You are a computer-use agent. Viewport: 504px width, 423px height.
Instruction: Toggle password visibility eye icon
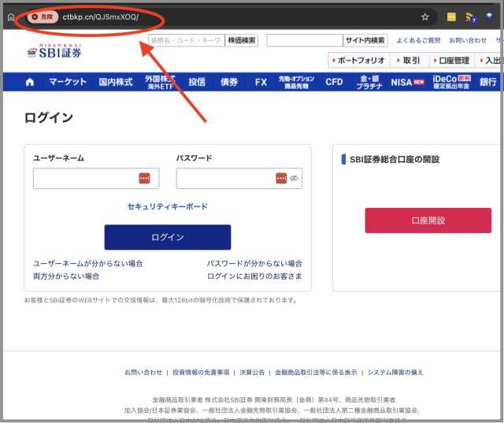294,179
